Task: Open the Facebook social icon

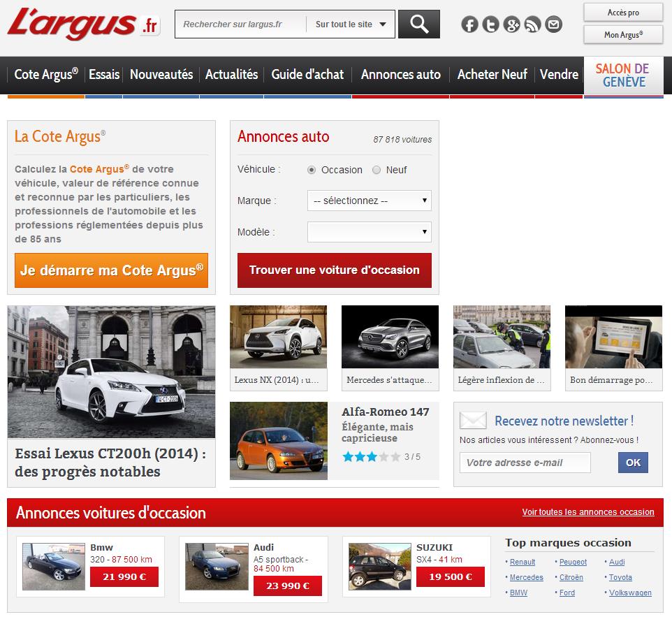Action: 469,25
